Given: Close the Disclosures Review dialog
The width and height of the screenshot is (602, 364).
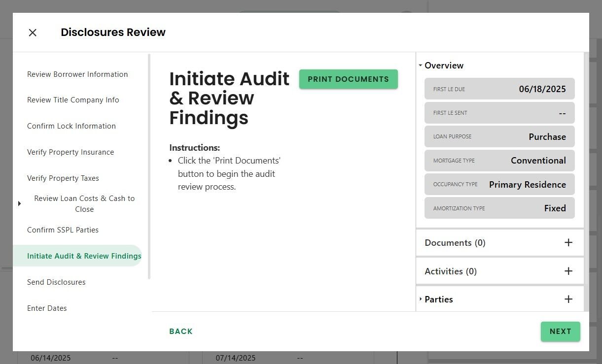Looking at the screenshot, I should [x=33, y=33].
